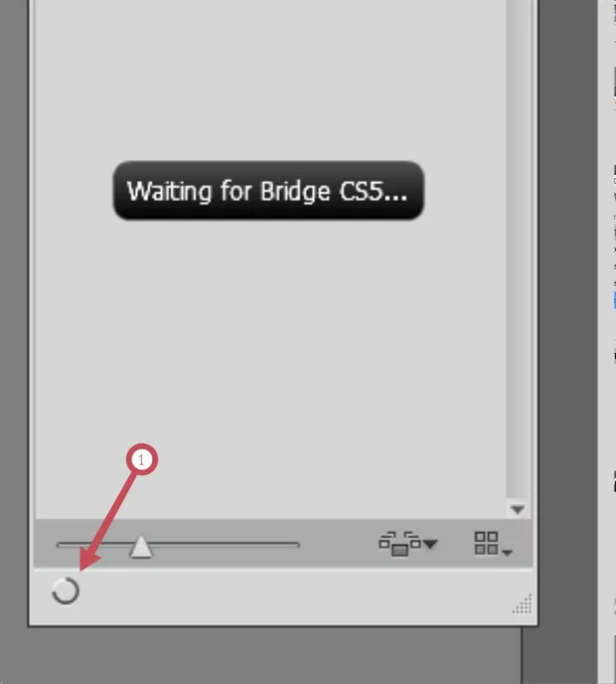The image size is (616, 684).
Task: Open the sort-arrangement icon in bottom toolbar
Action: click(399, 544)
